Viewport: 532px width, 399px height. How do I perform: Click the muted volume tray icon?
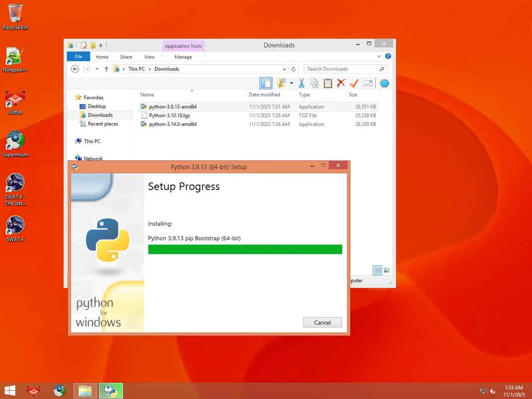pyautogui.click(x=493, y=391)
